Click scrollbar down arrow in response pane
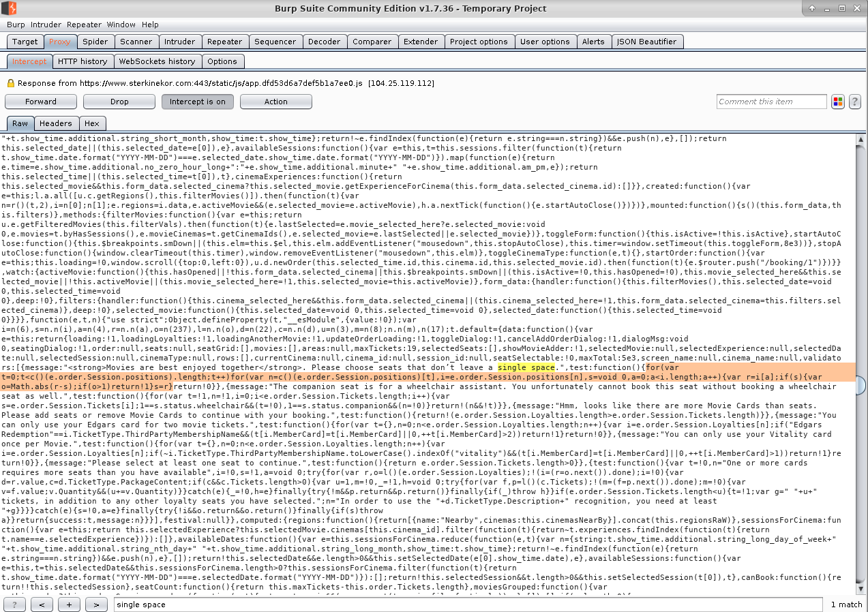Viewport: 868px width, 612px height. tap(861, 589)
